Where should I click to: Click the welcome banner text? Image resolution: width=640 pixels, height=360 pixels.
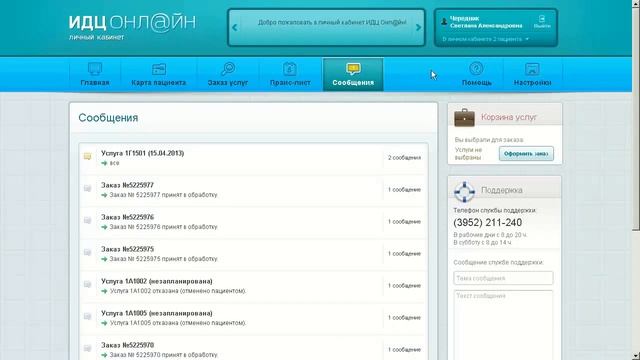332,22
